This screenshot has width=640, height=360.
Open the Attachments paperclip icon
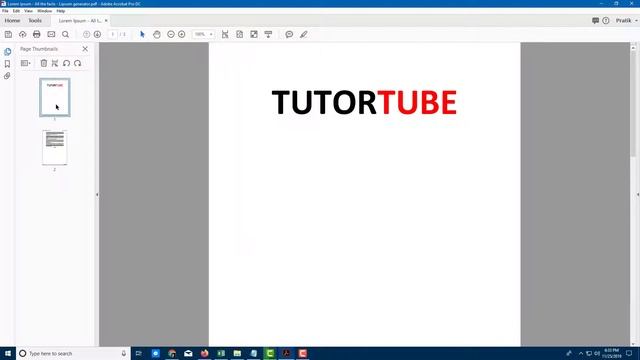(7, 76)
